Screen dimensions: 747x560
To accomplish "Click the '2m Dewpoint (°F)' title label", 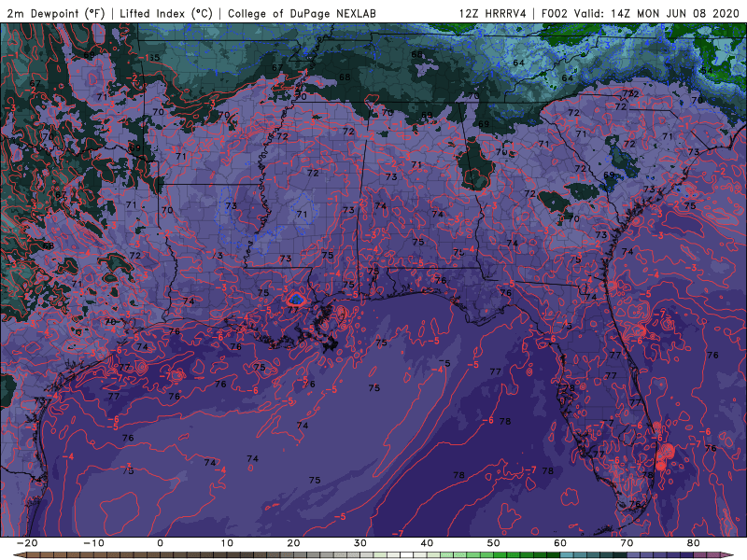I will click(x=56, y=14).
